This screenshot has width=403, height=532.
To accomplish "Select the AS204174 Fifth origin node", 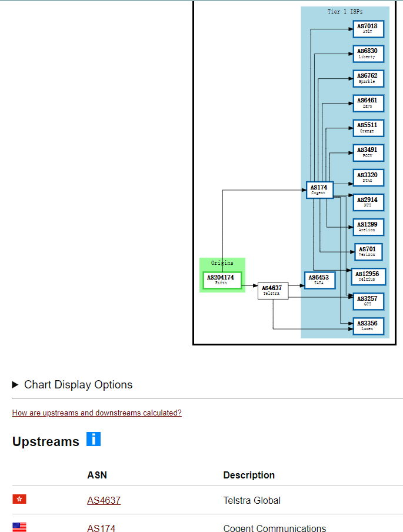I will [x=222, y=280].
